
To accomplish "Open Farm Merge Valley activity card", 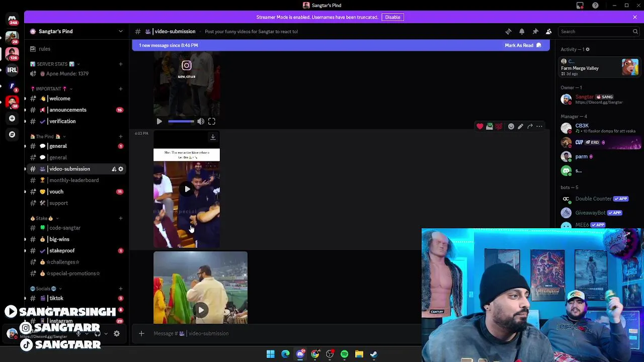I will click(599, 67).
